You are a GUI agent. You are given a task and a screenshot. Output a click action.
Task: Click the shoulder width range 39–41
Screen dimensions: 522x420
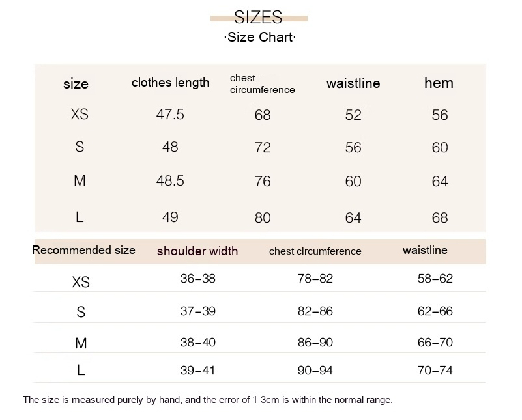pos(197,371)
